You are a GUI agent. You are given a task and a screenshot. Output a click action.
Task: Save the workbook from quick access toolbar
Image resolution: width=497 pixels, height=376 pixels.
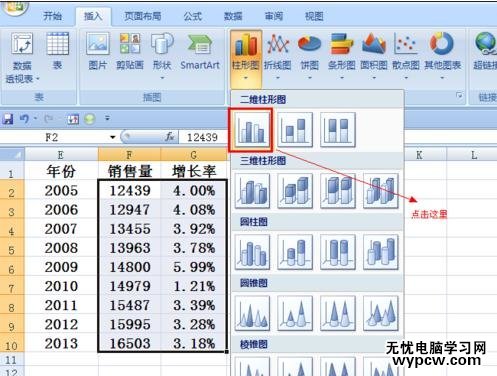(x=8, y=119)
